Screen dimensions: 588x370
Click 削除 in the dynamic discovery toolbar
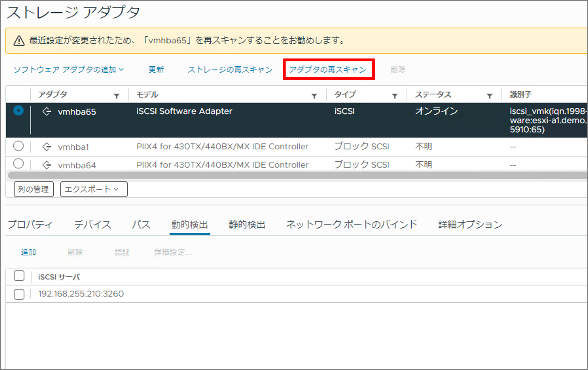(75, 252)
